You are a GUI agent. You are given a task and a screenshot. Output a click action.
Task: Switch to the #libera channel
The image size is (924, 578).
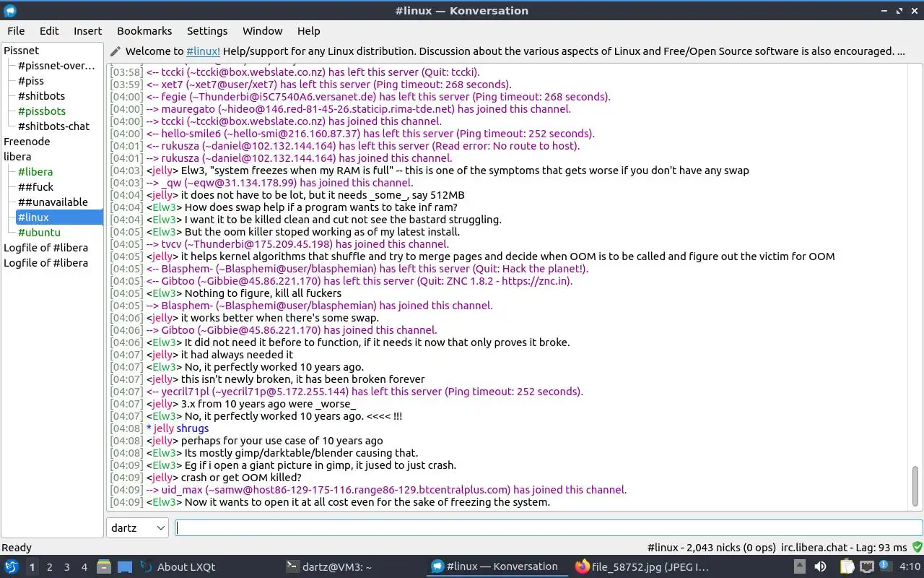point(35,172)
